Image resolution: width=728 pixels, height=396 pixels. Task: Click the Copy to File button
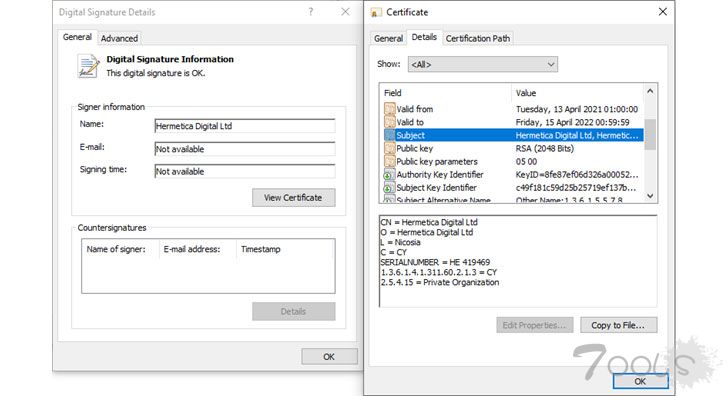(x=618, y=325)
